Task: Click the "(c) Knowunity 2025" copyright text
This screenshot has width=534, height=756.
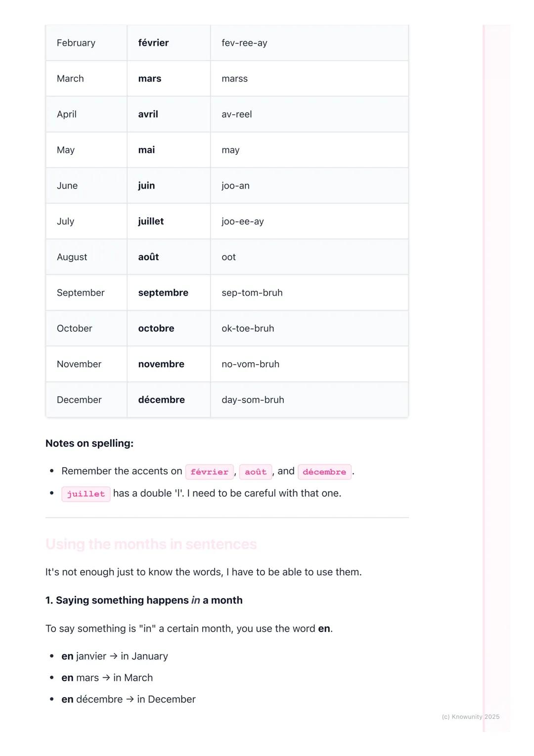Action: click(x=470, y=717)
